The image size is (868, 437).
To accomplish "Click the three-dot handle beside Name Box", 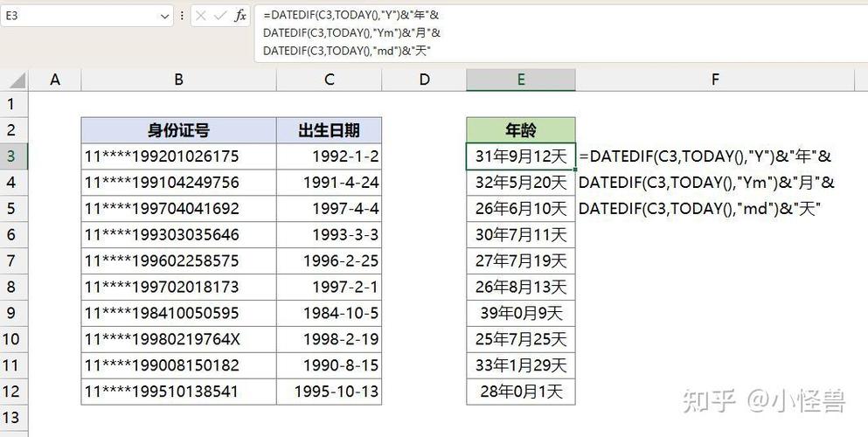I will point(182,16).
